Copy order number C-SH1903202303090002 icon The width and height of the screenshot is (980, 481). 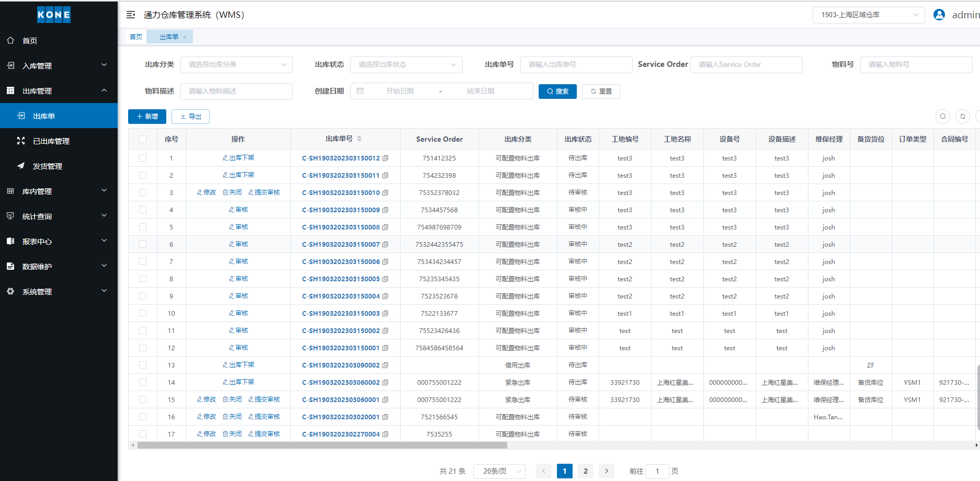click(x=385, y=365)
